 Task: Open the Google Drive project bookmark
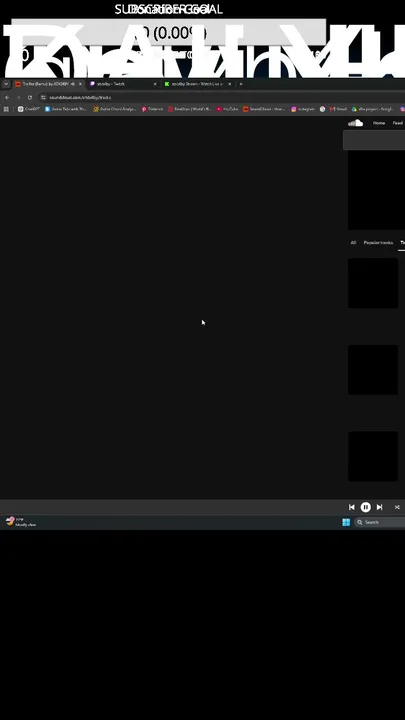[x=373, y=109]
